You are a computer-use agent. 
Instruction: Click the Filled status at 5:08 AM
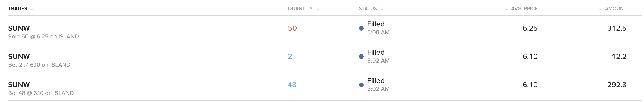pos(376,24)
